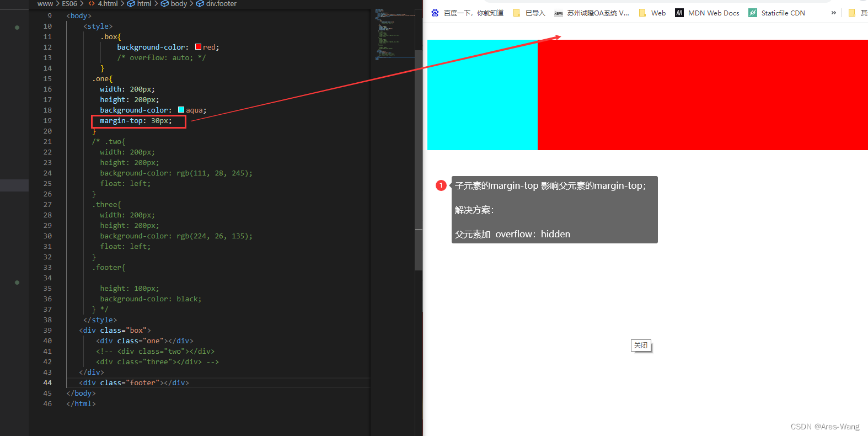The width and height of the screenshot is (868, 436).
Task: Select the www breadcrumb
Action: (45, 4)
